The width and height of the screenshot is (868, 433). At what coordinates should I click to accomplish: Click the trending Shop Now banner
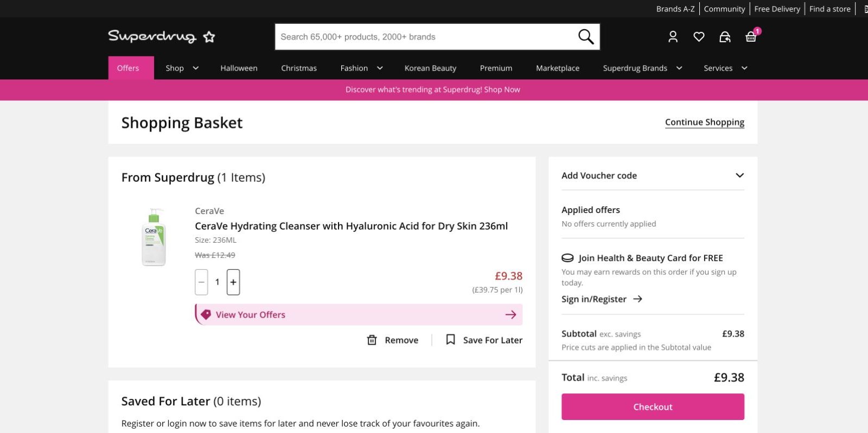(x=433, y=90)
